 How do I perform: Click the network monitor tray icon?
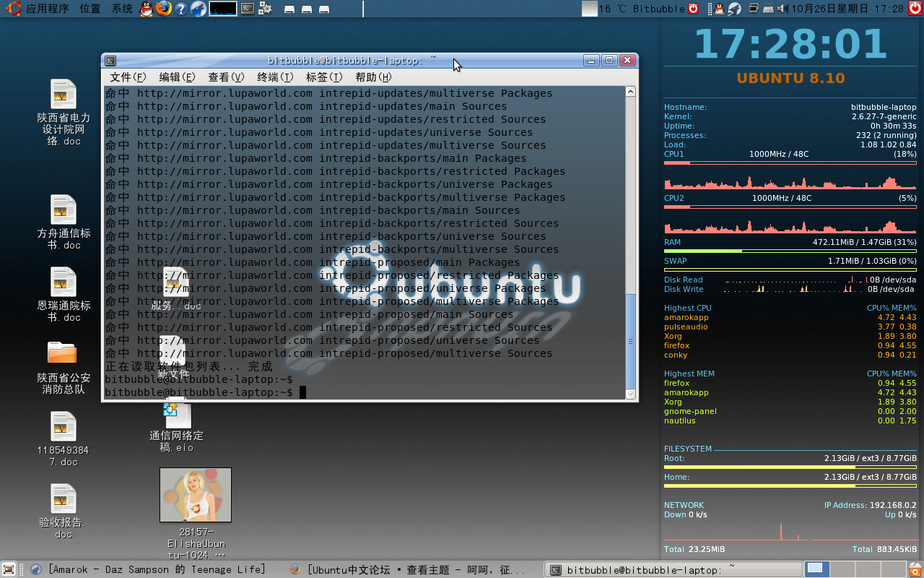tap(754, 9)
